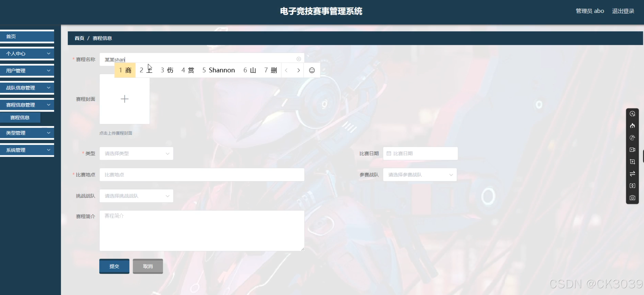Open the 类型 select dropdown

click(136, 153)
